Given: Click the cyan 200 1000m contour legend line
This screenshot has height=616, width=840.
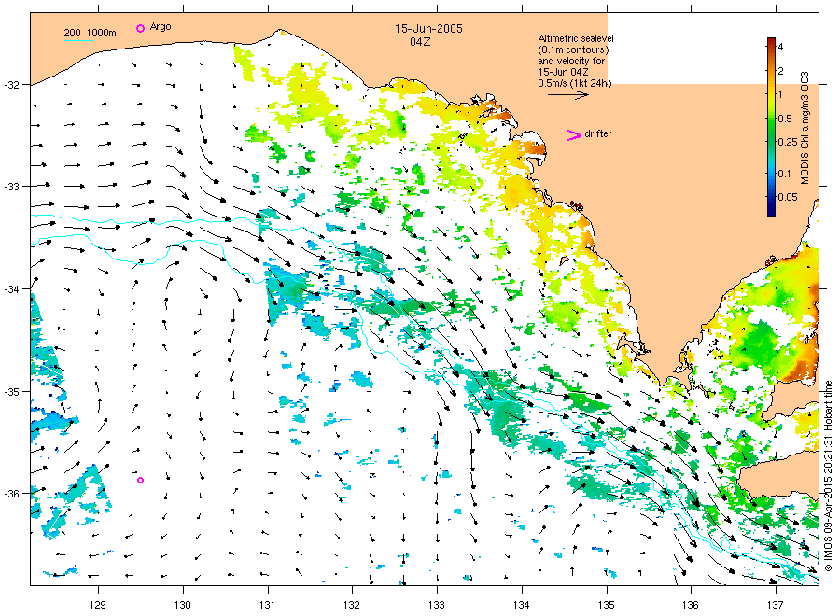Looking at the screenshot, I should tap(78, 40).
